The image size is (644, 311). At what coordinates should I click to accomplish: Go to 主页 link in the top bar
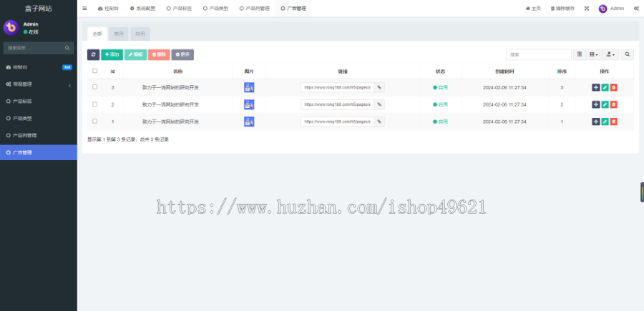coord(533,8)
